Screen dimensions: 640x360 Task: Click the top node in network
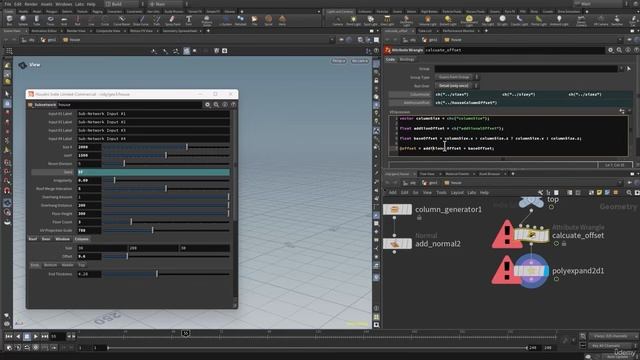(531, 201)
